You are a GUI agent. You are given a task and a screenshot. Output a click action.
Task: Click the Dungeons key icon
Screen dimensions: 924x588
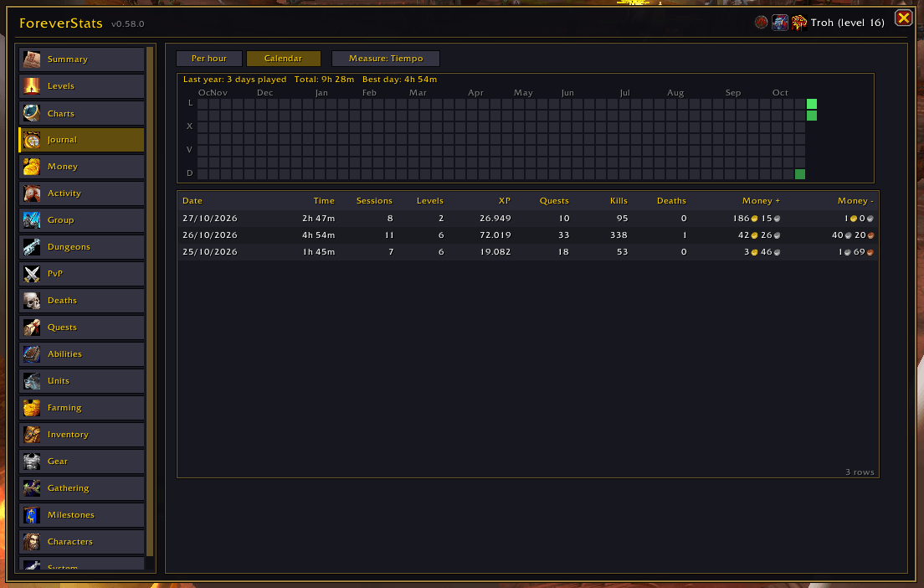pyautogui.click(x=32, y=247)
